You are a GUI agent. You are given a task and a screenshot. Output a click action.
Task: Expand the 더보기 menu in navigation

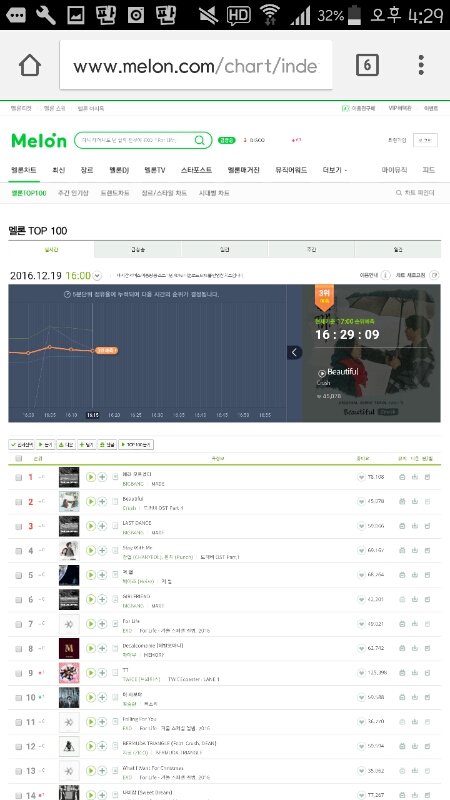tap(335, 170)
